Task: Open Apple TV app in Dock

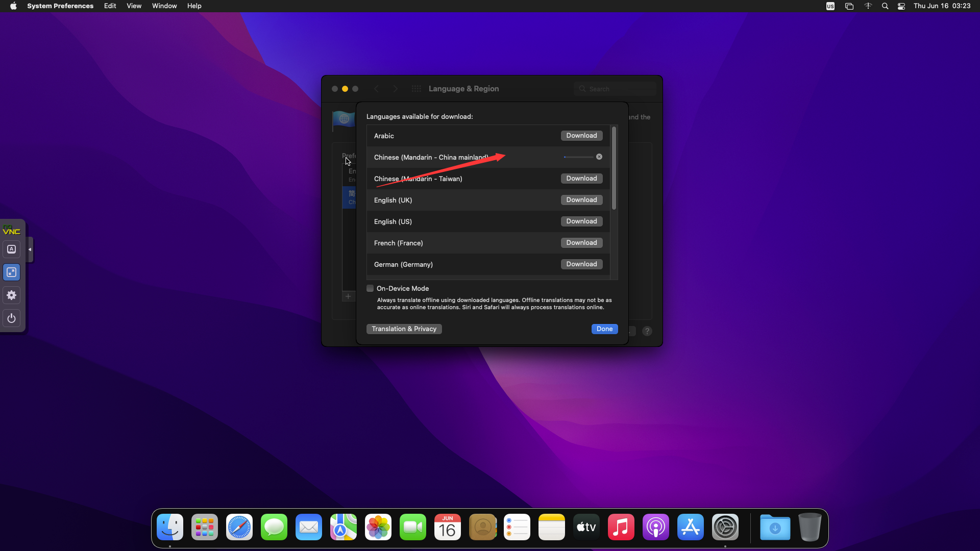Action: pyautogui.click(x=586, y=527)
